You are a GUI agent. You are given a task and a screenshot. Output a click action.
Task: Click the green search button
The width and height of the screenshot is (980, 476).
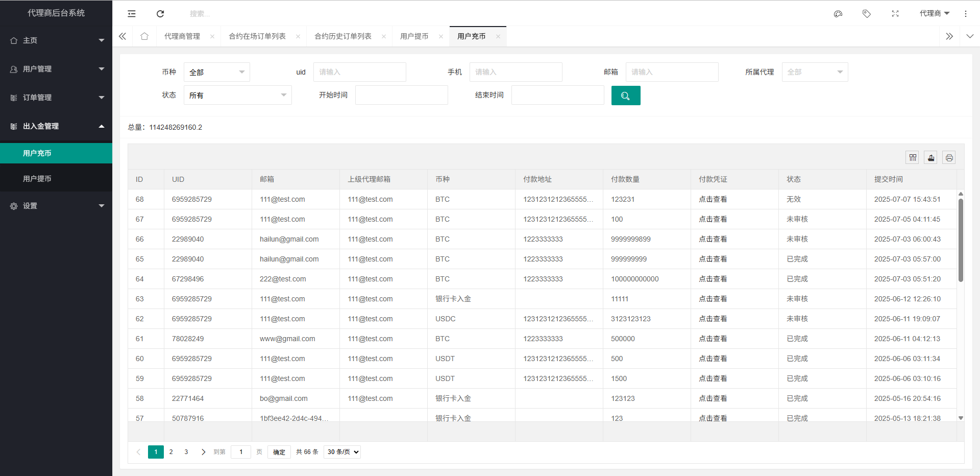pos(625,96)
